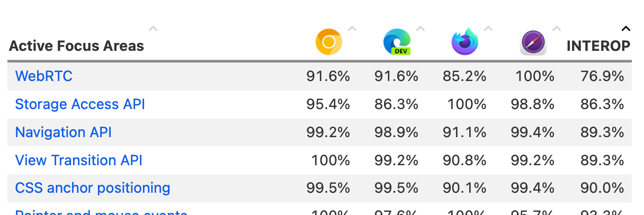Click the Edge Dev browser icon
Screen dimensions: 644x215
(x=397, y=42)
